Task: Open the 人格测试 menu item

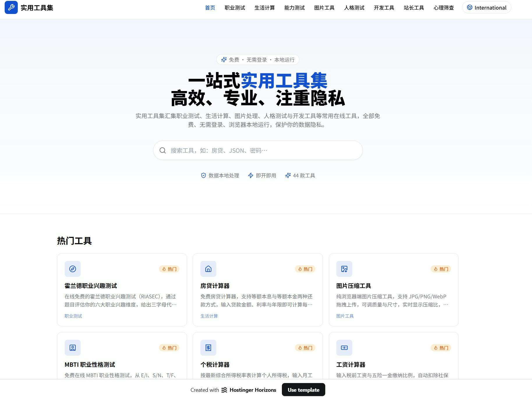Action: pyautogui.click(x=354, y=8)
